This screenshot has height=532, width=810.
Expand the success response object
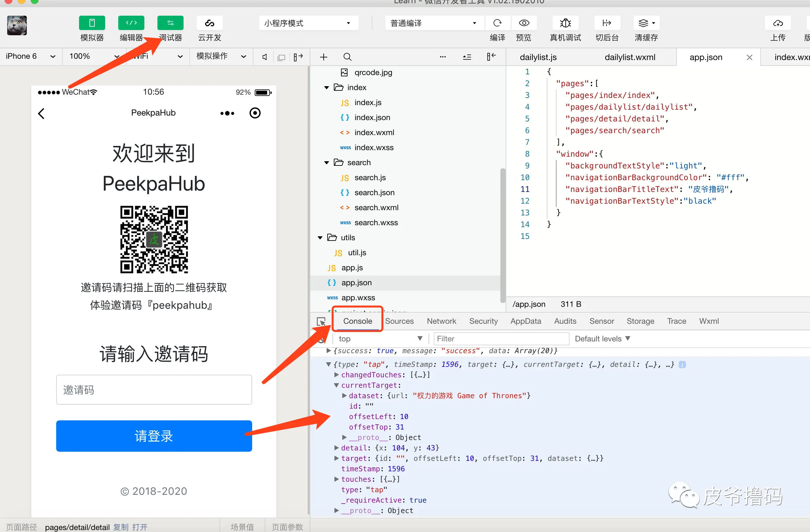pos(329,351)
